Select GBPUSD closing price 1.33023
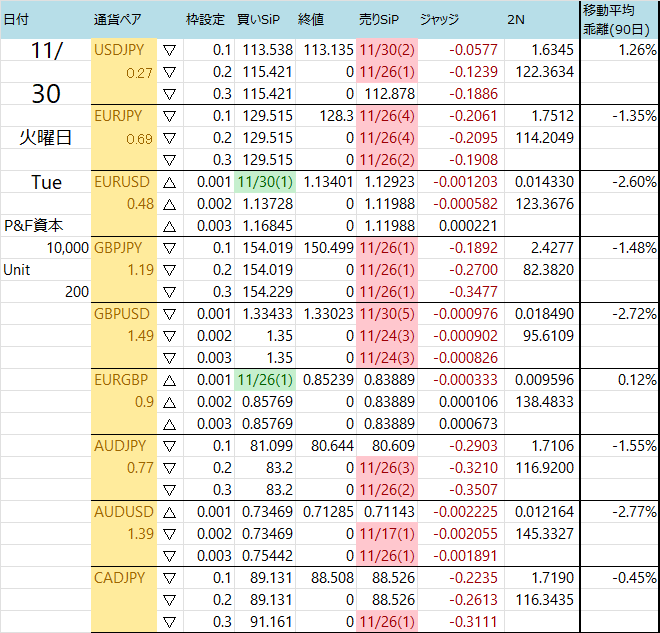 click(x=326, y=314)
